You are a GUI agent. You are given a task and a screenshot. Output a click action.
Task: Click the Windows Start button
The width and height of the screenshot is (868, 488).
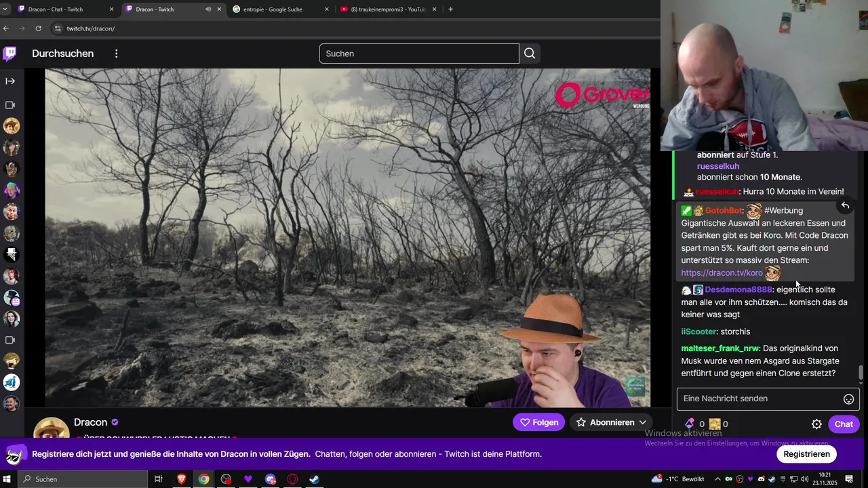(x=7, y=479)
